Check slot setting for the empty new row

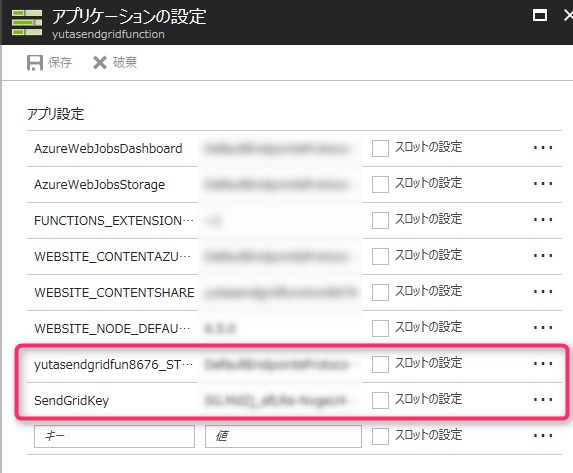coord(380,436)
